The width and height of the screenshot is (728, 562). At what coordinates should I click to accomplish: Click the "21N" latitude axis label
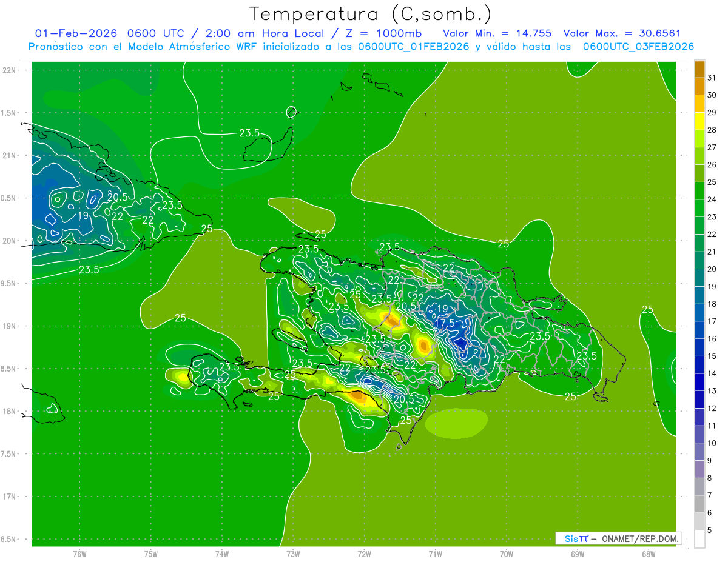coord(10,155)
